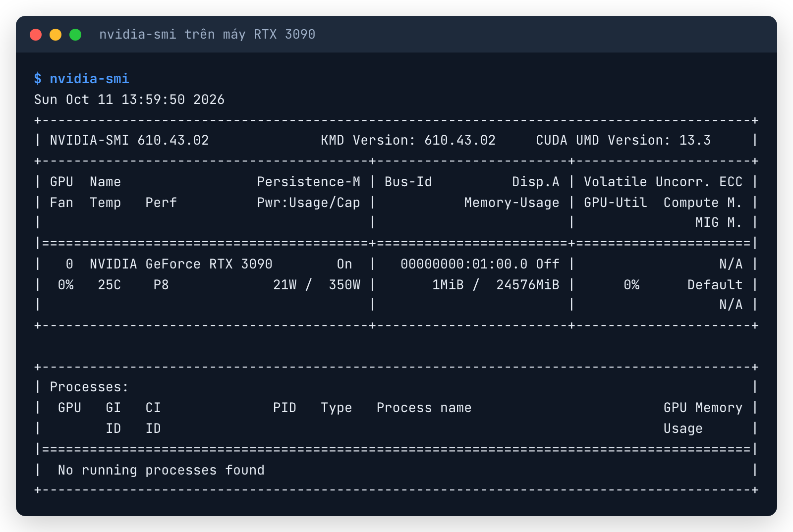Screen dimensions: 793x532
Task: Click 'Usage' under GPU Memory header
Action: pyautogui.click(x=683, y=428)
